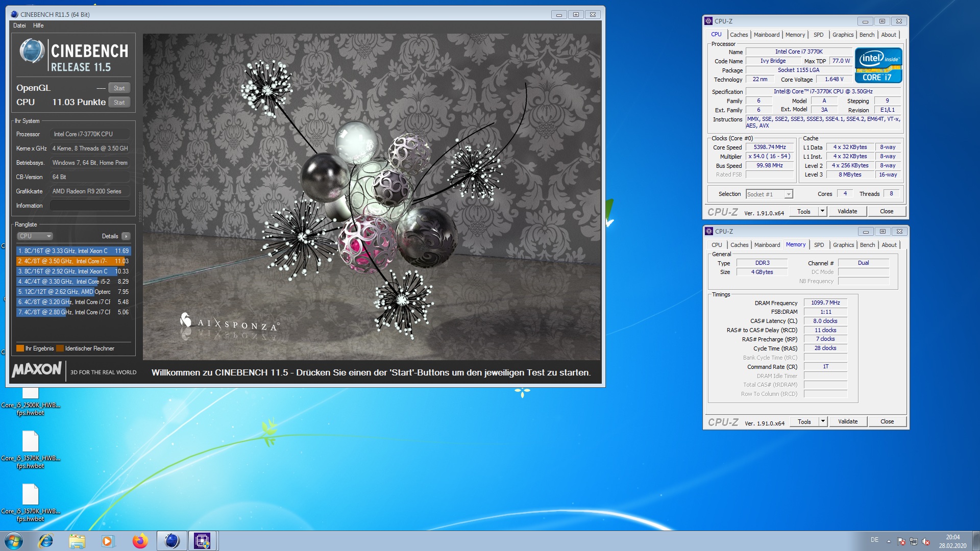Open the Windows Start menu
The width and height of the screenshot is (980, 551).
point(14,541)
